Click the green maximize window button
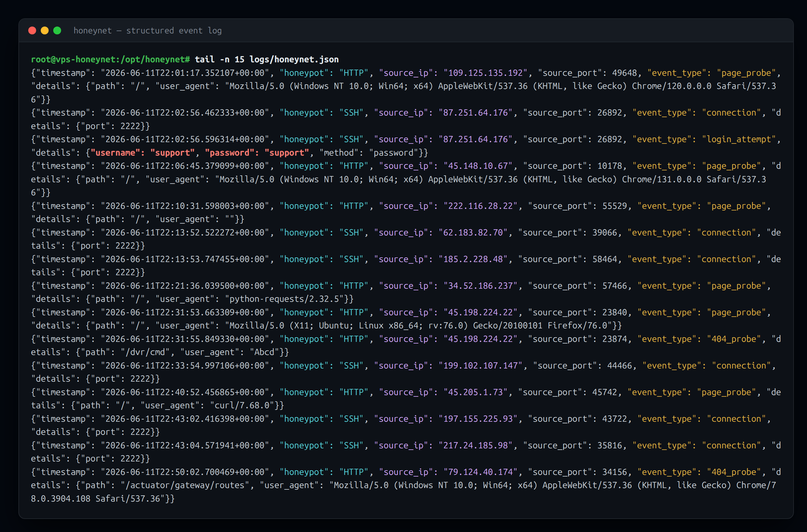The image size is (807, 532). pos(57,31)
